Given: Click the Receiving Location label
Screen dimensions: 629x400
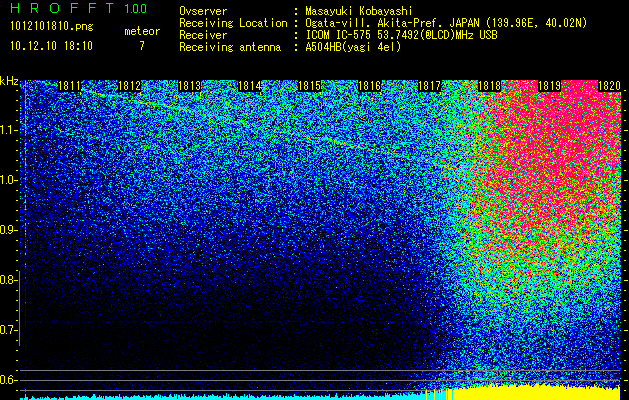Looking at the screenshot, I should [233, 23].
